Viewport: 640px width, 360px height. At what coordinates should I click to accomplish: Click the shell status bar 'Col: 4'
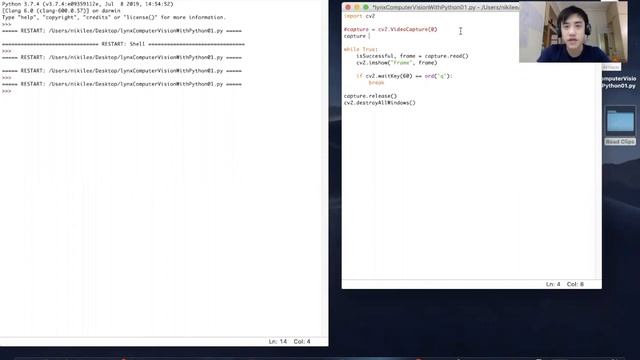click(x=302, y=341)
